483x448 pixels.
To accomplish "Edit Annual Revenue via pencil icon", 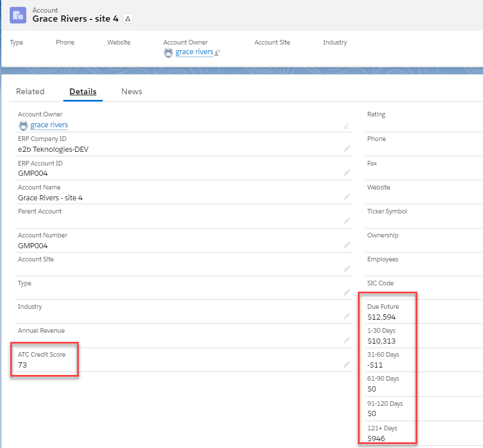I will pyautogui.click(x=347, y=340).
